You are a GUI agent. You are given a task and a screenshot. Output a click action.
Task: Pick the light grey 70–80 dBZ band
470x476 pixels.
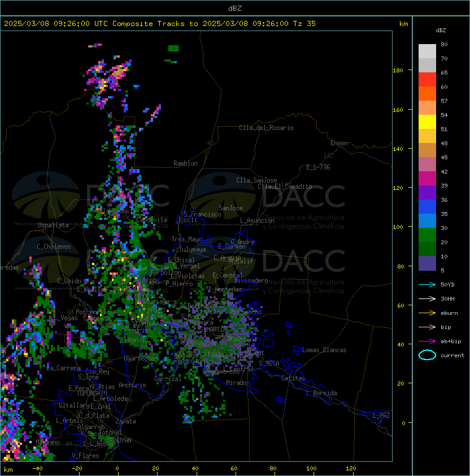[x=427, y=51]
